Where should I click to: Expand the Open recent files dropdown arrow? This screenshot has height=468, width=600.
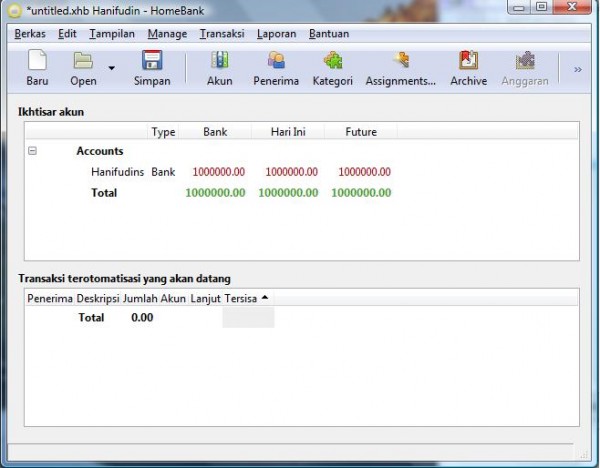pos(111,69)
